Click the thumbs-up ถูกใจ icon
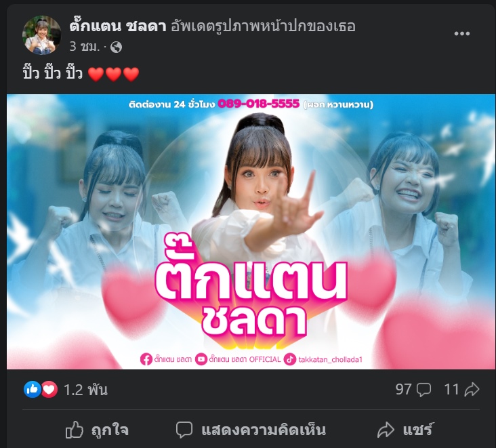Image resolution: width=496 pixels, height=448 pixels. click(74, 430)
